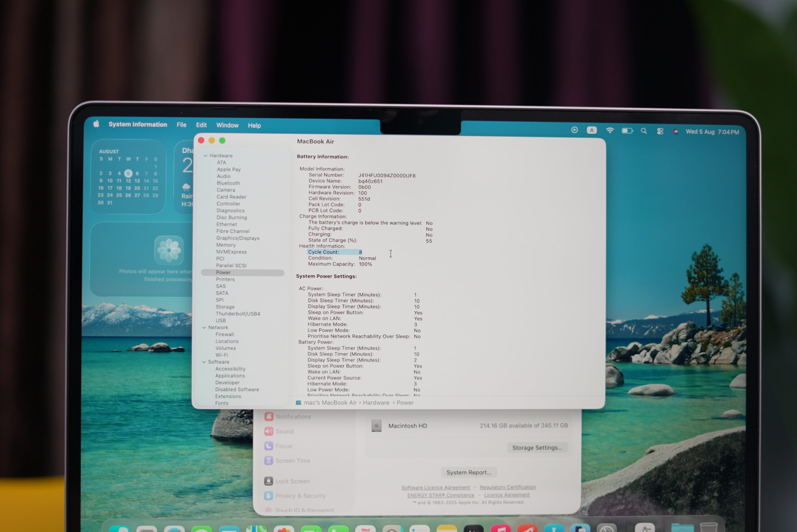Select Thunderbolt/USB4 in the sidebar

click(238, 314)
